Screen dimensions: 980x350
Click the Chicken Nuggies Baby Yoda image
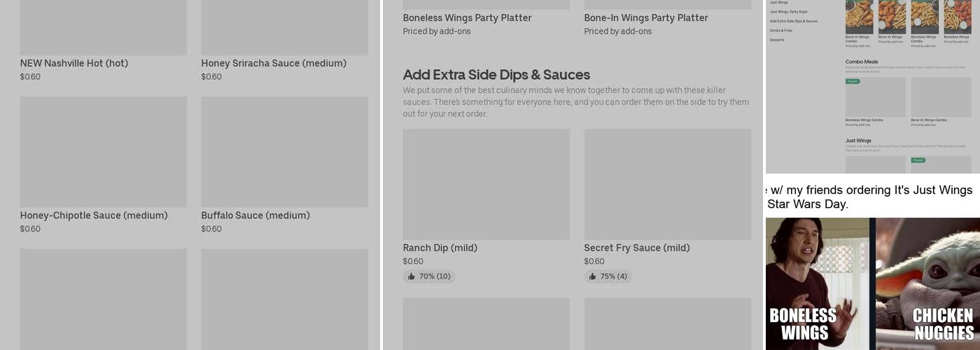927,283
